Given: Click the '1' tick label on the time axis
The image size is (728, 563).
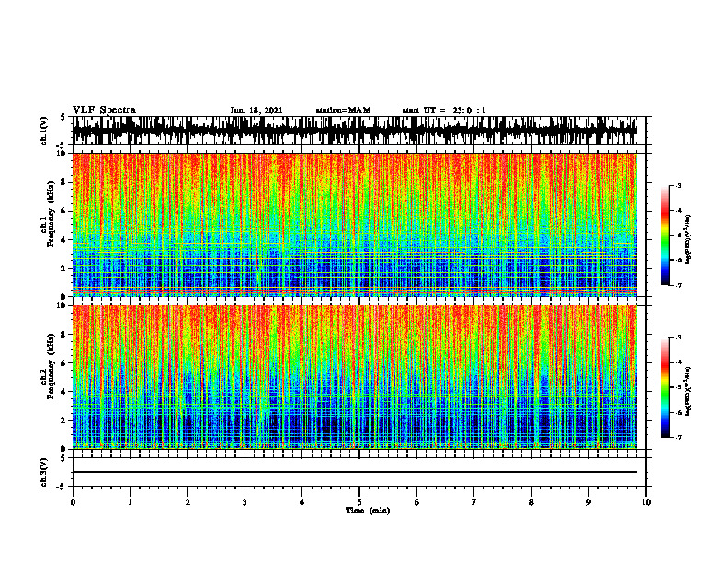Looking at the screenshot, I should pos(130,502).
